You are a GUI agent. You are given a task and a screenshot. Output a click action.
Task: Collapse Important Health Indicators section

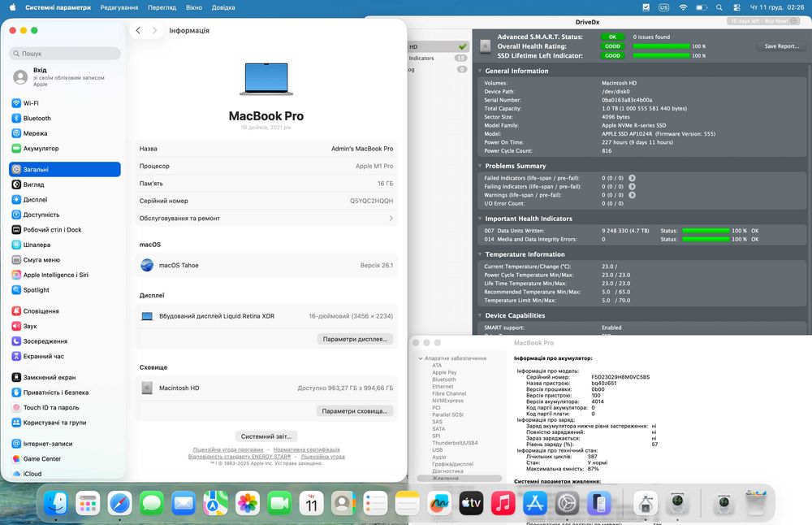480,219
